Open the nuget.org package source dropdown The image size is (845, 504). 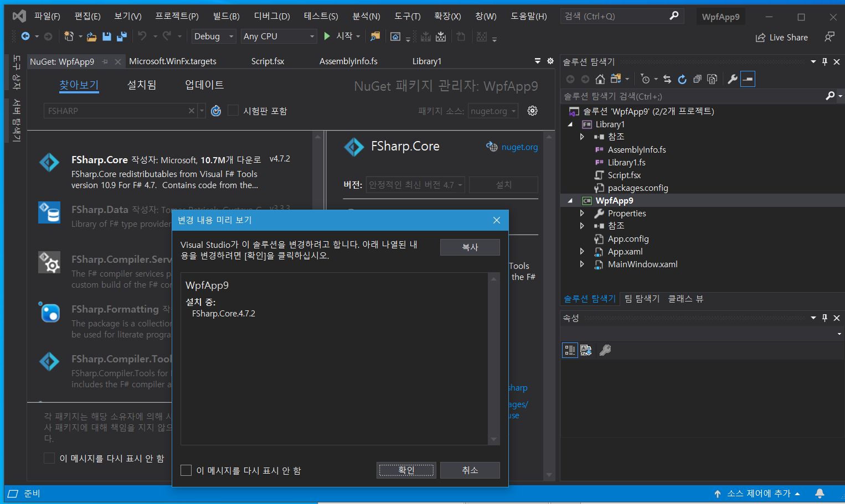point(493,111)
